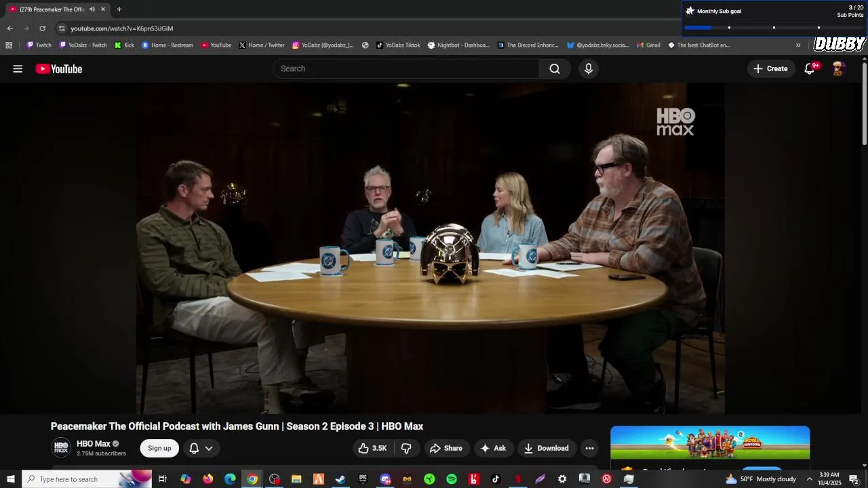The width and height of the screenshot is (868, 488).
Task: Open Microsoft Edge from the taskbar
Action: pos(230,479)
